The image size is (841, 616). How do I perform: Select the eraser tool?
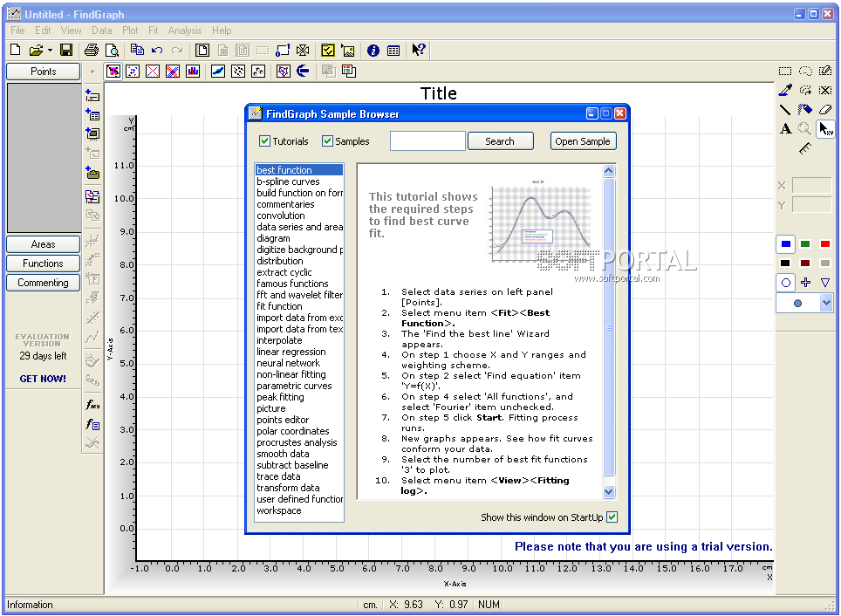[825, 109]
